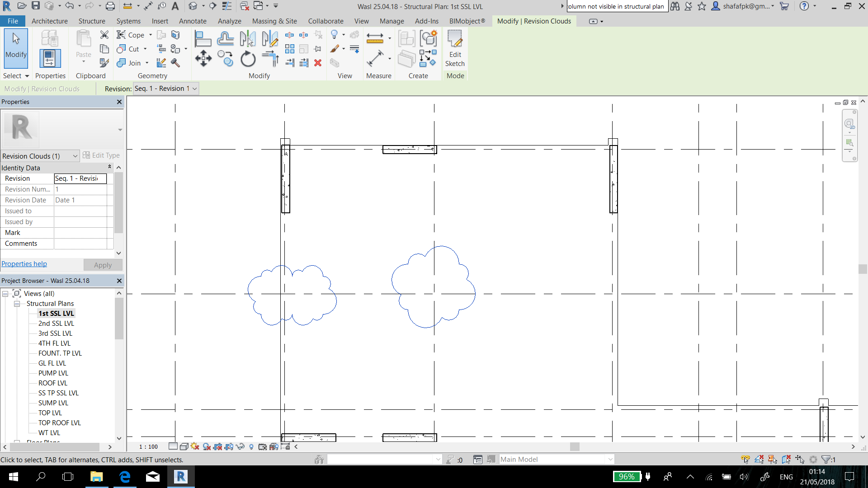
Task: Delete elements using the red X tool
Action: pyautogui.click(x=318, y=63)
